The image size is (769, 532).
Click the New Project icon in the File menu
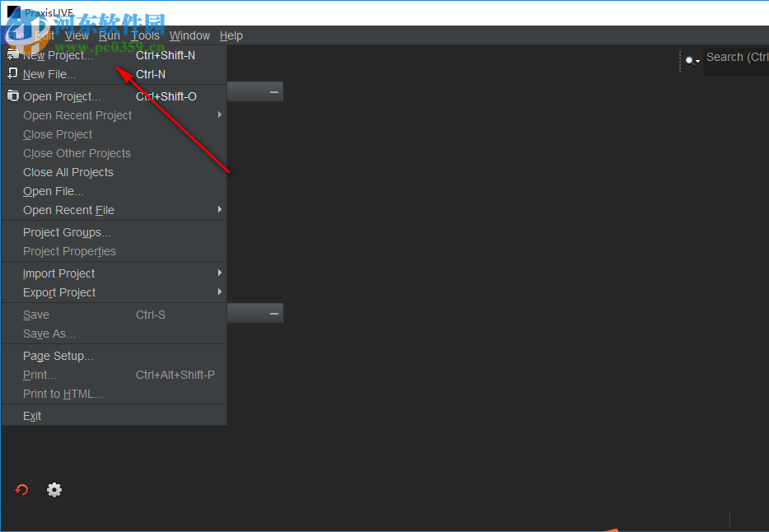(x=12, y=54)
